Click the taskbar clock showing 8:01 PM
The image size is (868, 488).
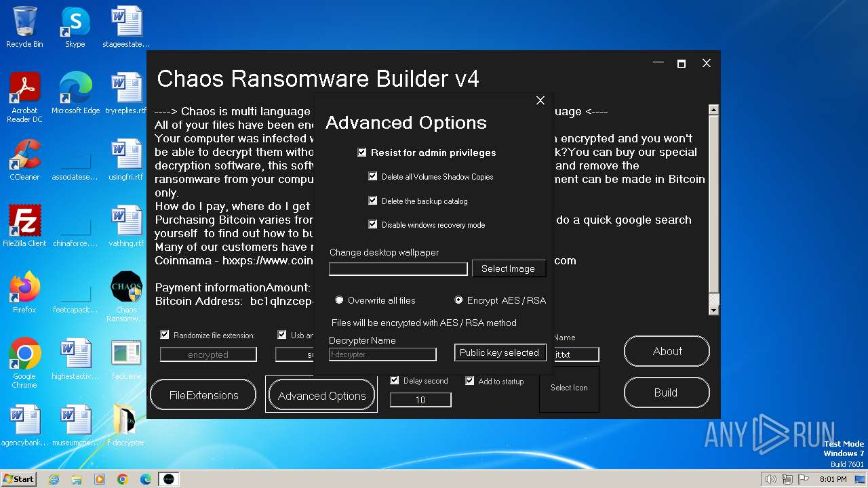tap(833, 479)
